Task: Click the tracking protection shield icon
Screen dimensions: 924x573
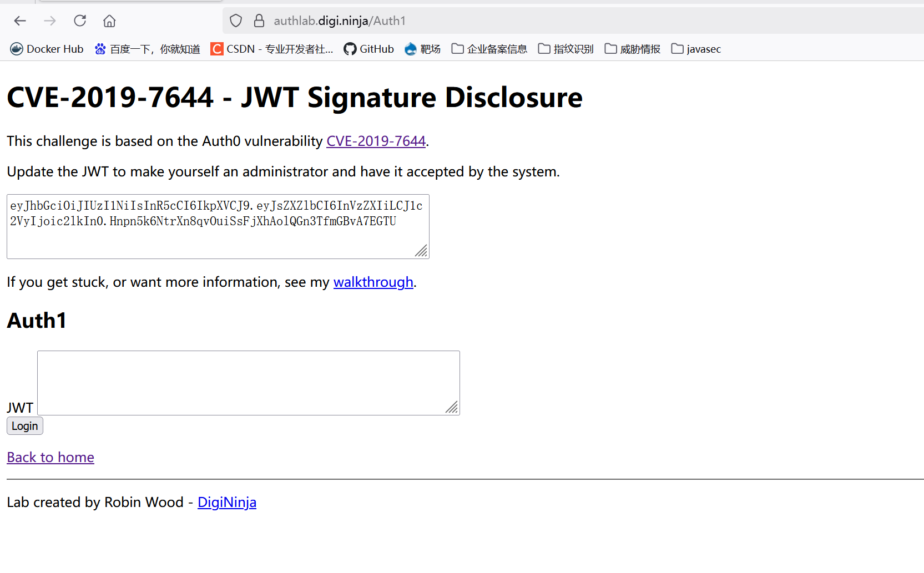Action: click(x=236, y=21)
